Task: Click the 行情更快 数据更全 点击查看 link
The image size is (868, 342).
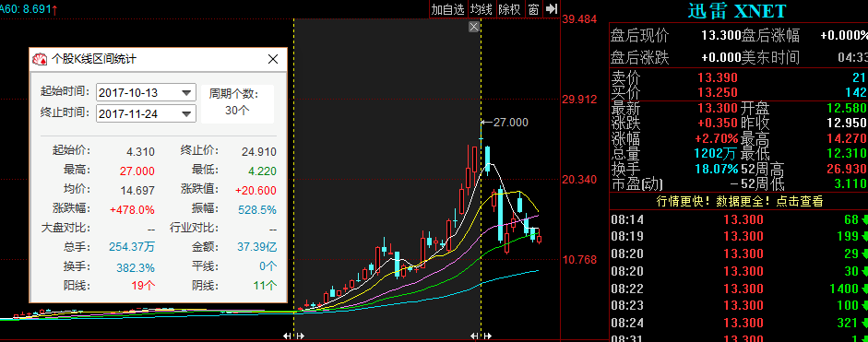Action: [740, 202]
